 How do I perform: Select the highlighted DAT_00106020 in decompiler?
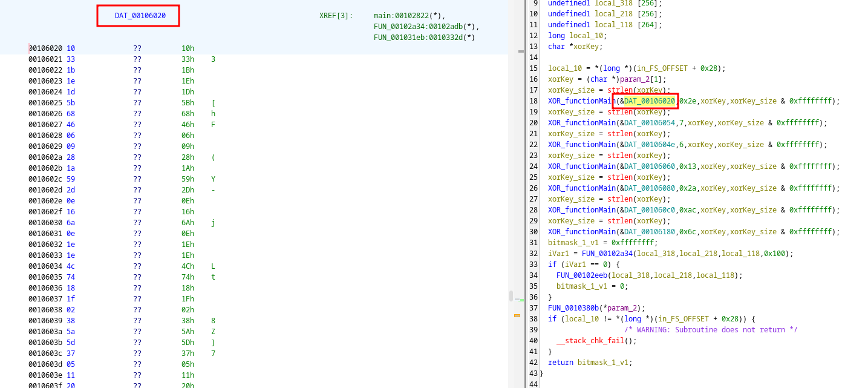649,101
